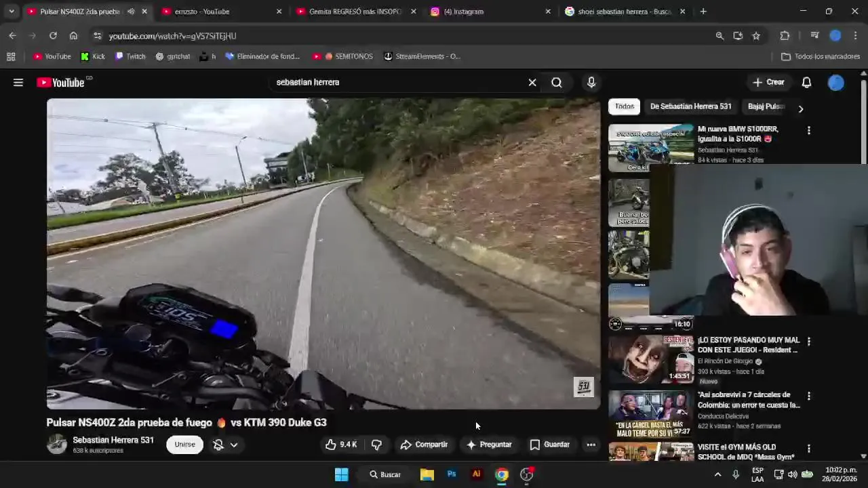
Task: Click the search magnifier button
Action: pos(557,83)
